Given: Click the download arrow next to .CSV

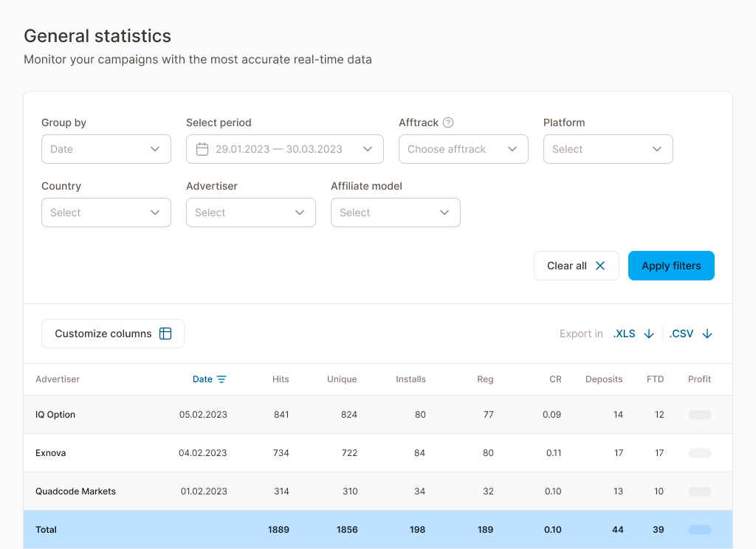Looking at the screenshot, I should coord(707,334).
